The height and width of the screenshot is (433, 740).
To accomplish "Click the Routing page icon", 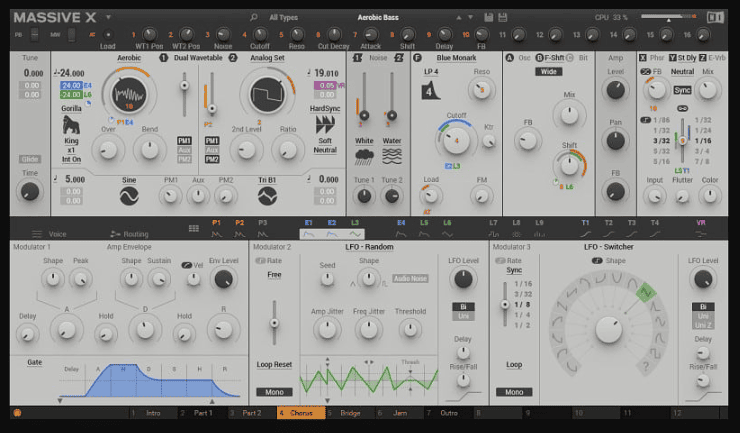I will click(x=115, y=234).
